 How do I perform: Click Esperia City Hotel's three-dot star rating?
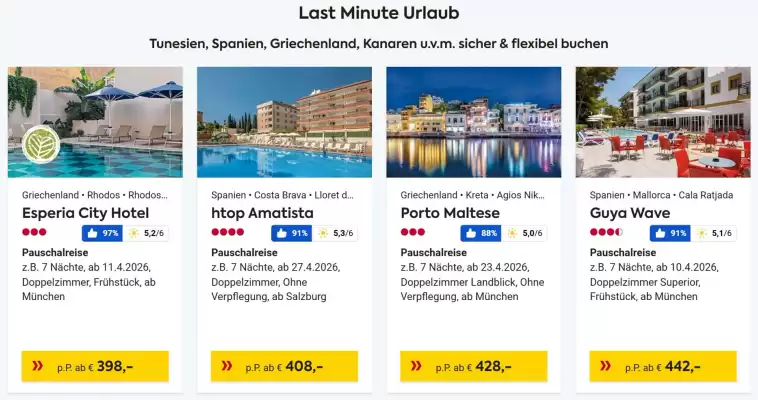[x=34, y=233]
